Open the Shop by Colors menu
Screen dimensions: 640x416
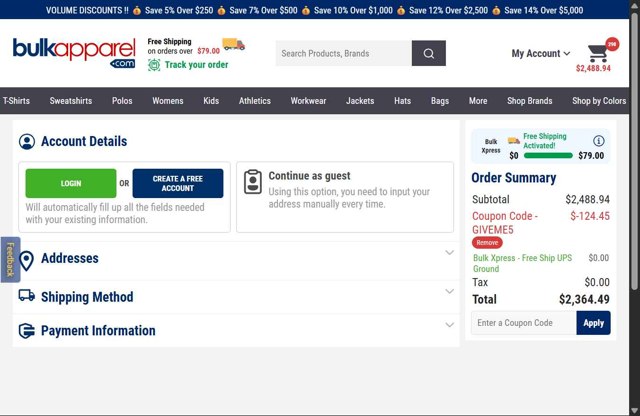[599, 101]
